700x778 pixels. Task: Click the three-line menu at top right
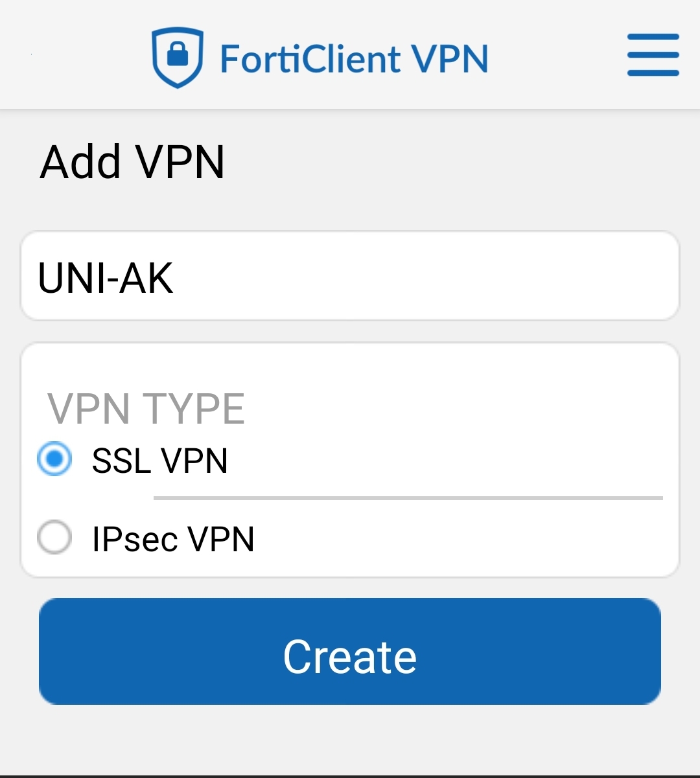tap(652, 56)
